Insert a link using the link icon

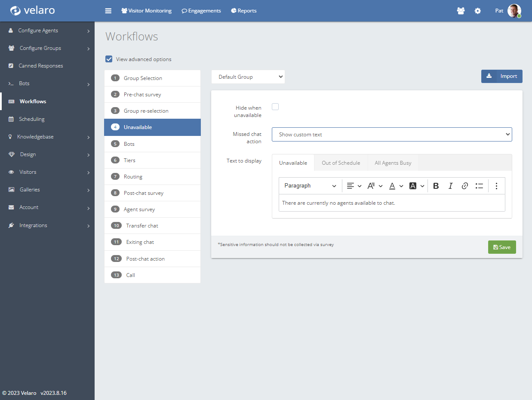464,186
